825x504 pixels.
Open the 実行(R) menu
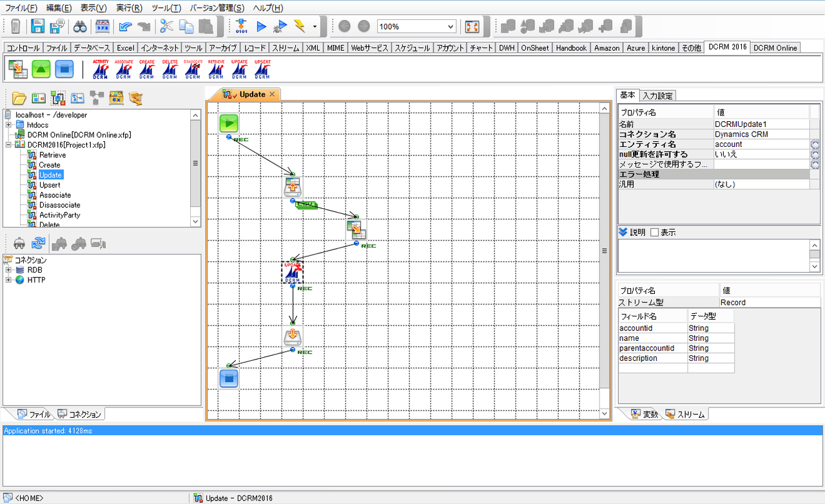pyautogui.click(x=129, y=8)
